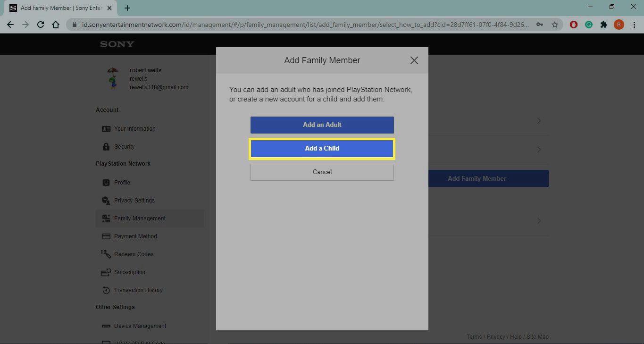Viewport: 644px width, 344px height.
Task: Open the Privacy link in footer
Action: tap(496, 337)
